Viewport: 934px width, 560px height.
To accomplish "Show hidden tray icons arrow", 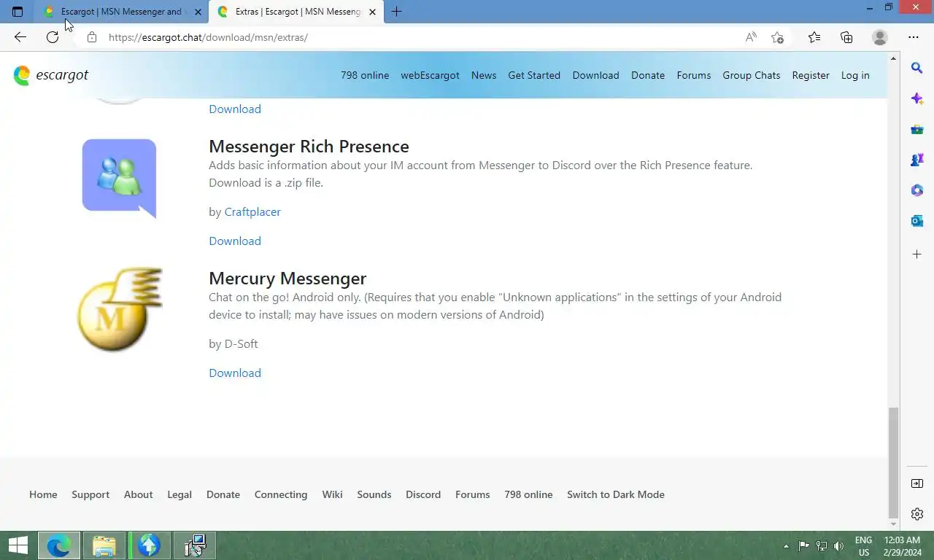I will point(786,545).
